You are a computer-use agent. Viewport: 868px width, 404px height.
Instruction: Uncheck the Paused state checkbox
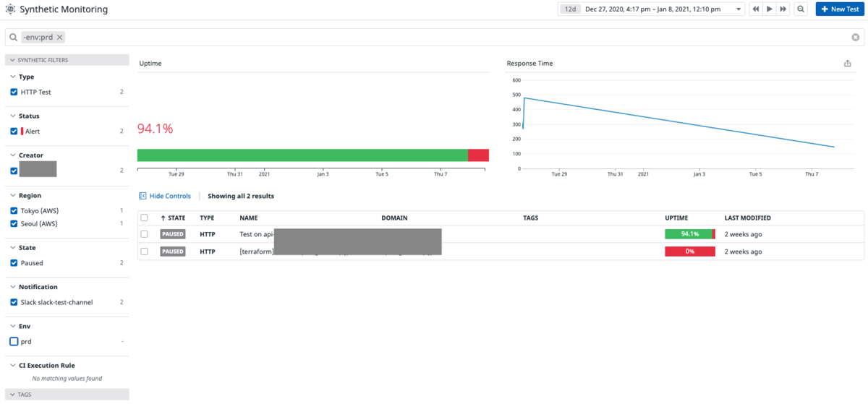14,263
